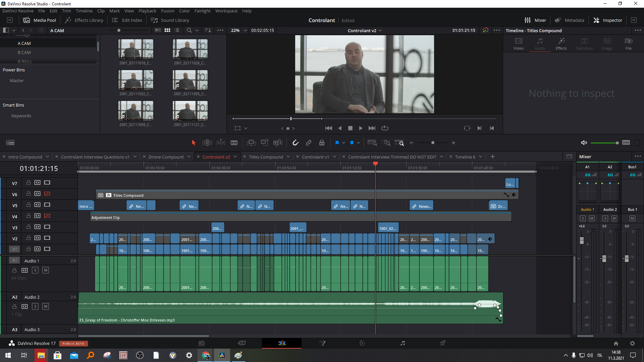Screen dimensions: 644x362
Task: Click Insert Clip edit icon
Action: coord(251,143)
